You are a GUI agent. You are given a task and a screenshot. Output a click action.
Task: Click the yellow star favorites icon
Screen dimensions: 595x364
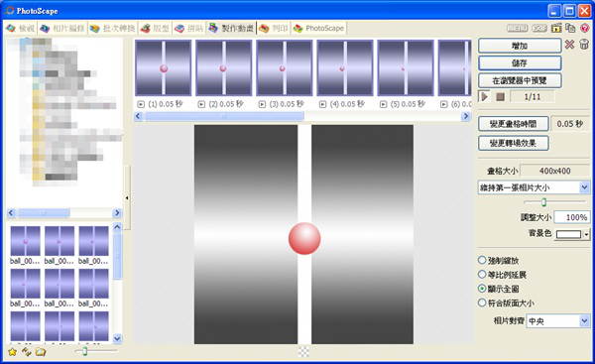12,352
